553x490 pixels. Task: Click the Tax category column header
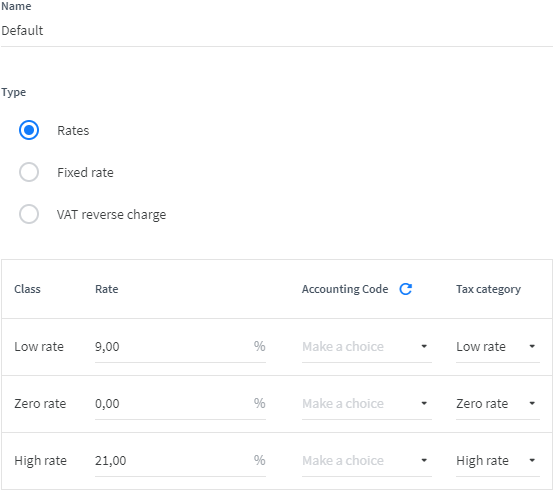[488, 289]
